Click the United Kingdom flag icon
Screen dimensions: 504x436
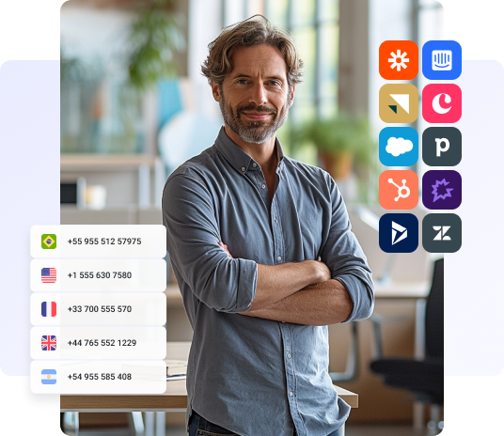click(x=49, y=343)
